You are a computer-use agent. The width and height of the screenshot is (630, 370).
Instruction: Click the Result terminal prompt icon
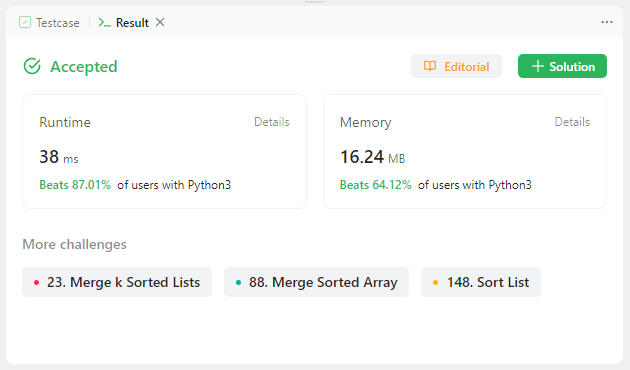coord(104,22)
